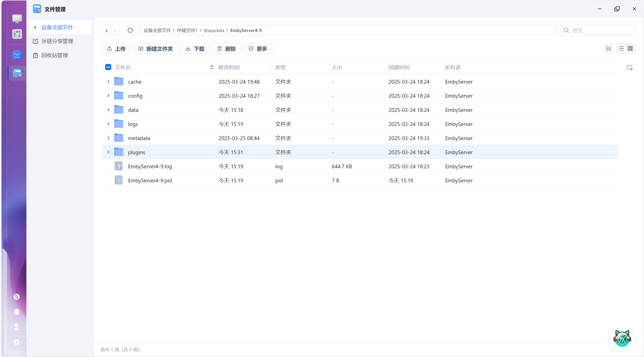Sort by 所有者 column header
The image size is (644, 357).
coord(452,67)
